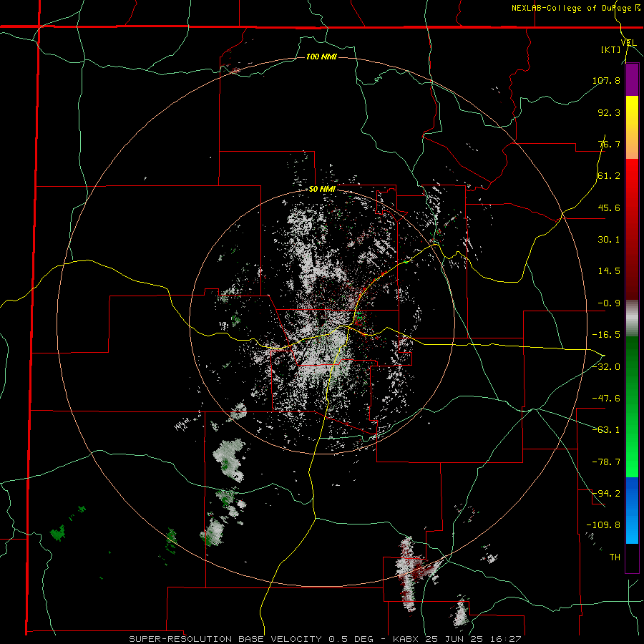The image size is (644, 644).
Task: Click the -32.0 velocity scale value
Action: click(606, 367)
